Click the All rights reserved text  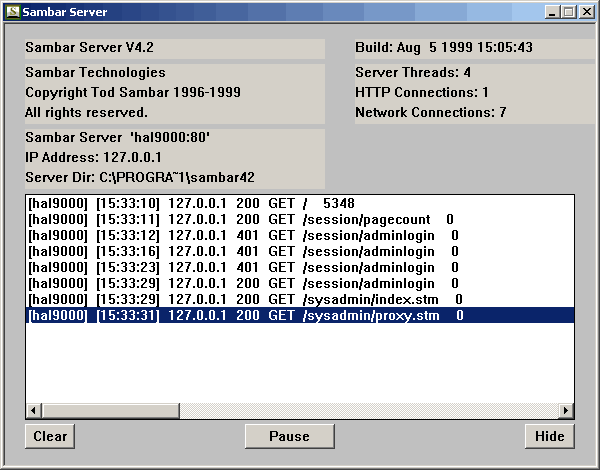tap(86, 112)
